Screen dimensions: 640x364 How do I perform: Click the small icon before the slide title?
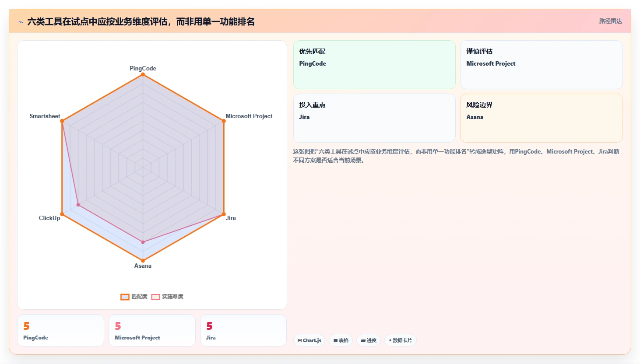[21, 22]
